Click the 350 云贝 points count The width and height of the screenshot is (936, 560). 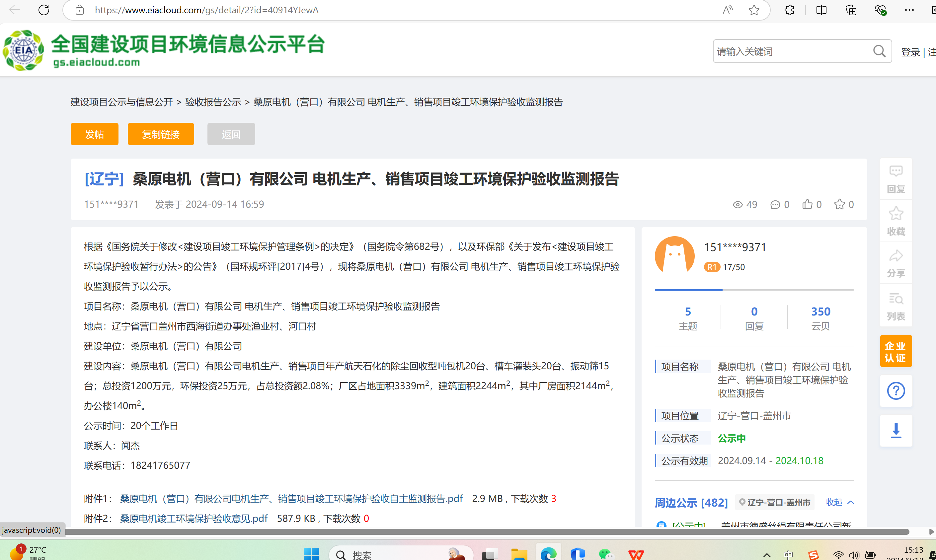(x=820, y=318)
